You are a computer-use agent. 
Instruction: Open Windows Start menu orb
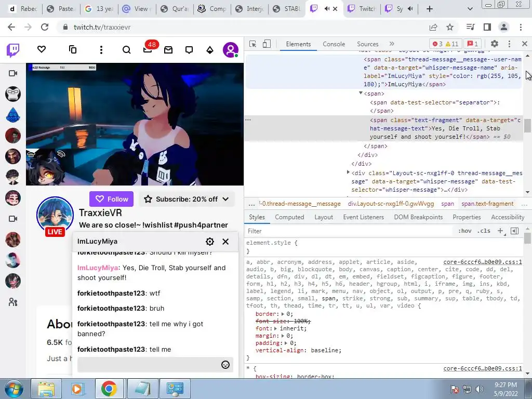click(x=14, y=389)
